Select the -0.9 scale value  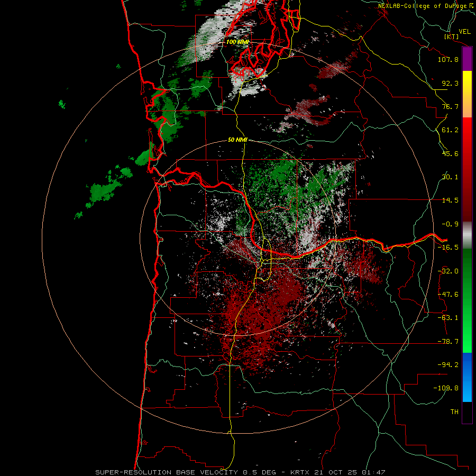tap(450, 224)
